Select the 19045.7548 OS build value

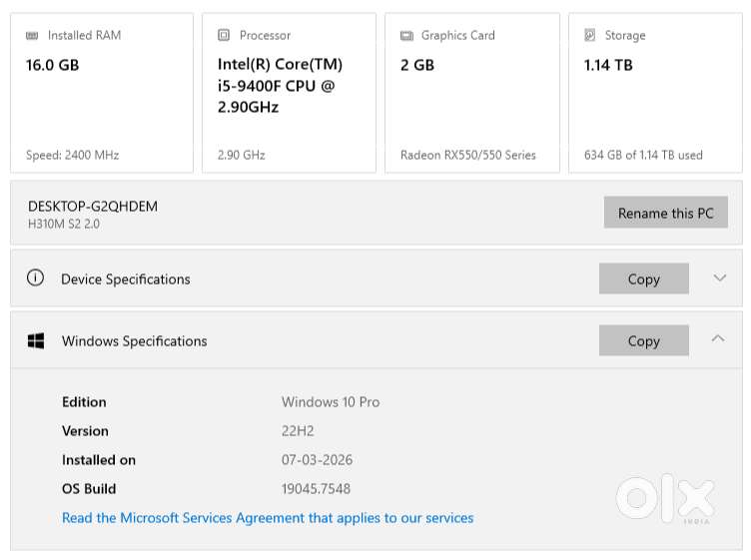316,489
